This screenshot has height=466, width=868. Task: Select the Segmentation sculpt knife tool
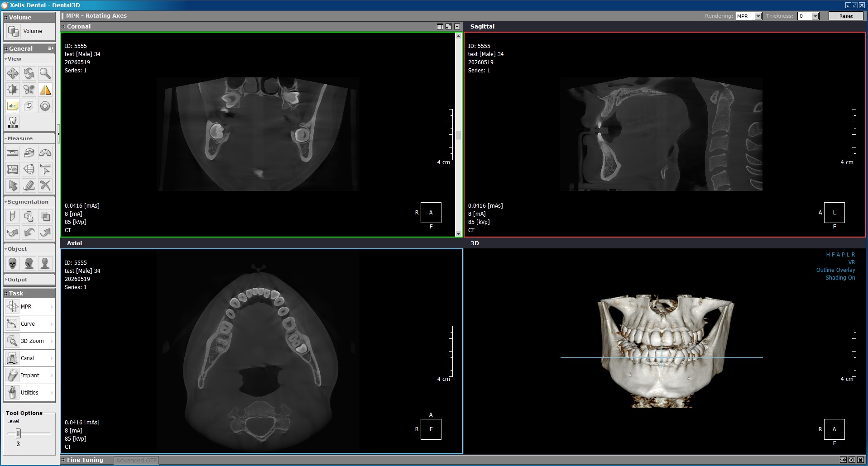pos(13,216)
